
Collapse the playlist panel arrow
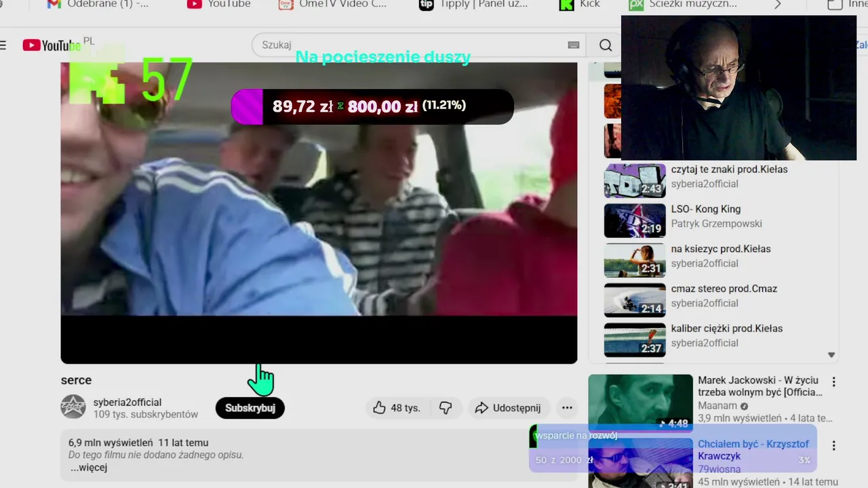[x=831, y=355]
